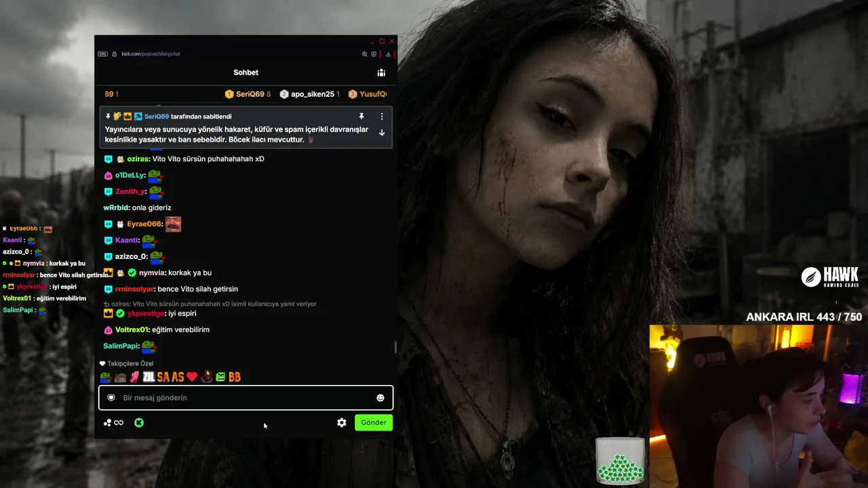
Task: Insert the ZIL quick emote
Action: point(149,377)
